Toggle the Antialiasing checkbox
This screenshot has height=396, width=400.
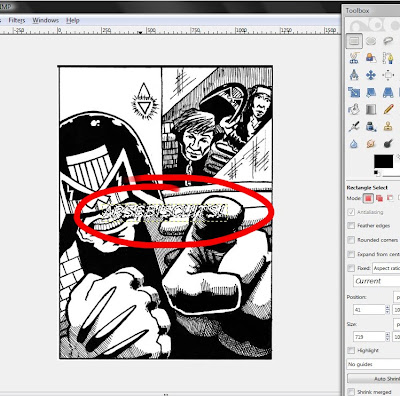click(351, 212)
